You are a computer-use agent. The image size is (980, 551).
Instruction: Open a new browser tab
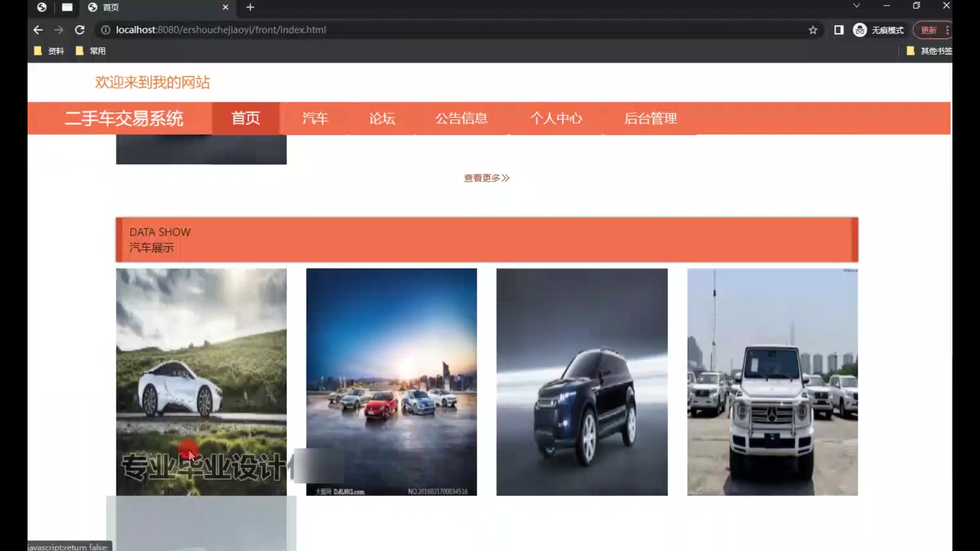click(250, 7)
